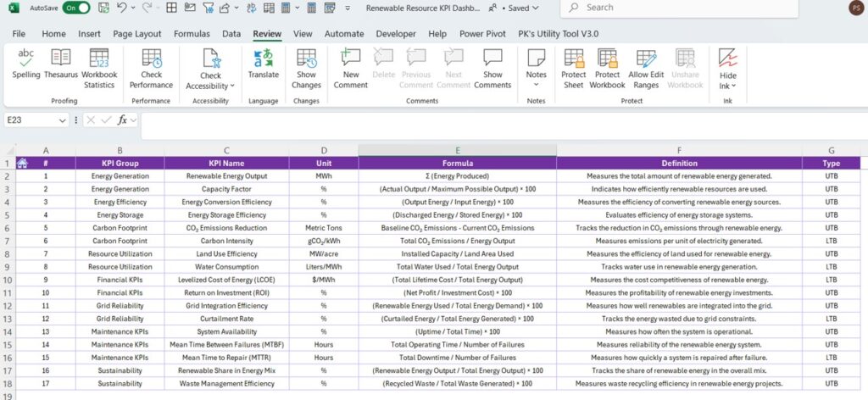Viewport: 868px width, 400px height.
Task: Switch to the Formulas tab
Action: (x=192, y=34)
